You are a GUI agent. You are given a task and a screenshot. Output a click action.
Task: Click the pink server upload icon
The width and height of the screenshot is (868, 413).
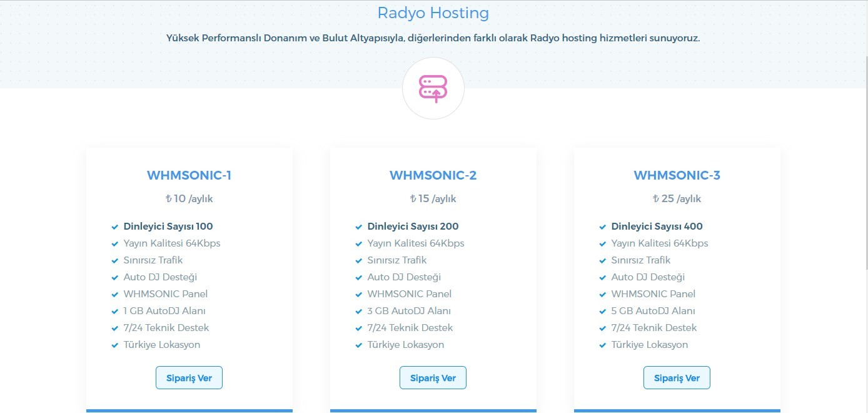433,88
